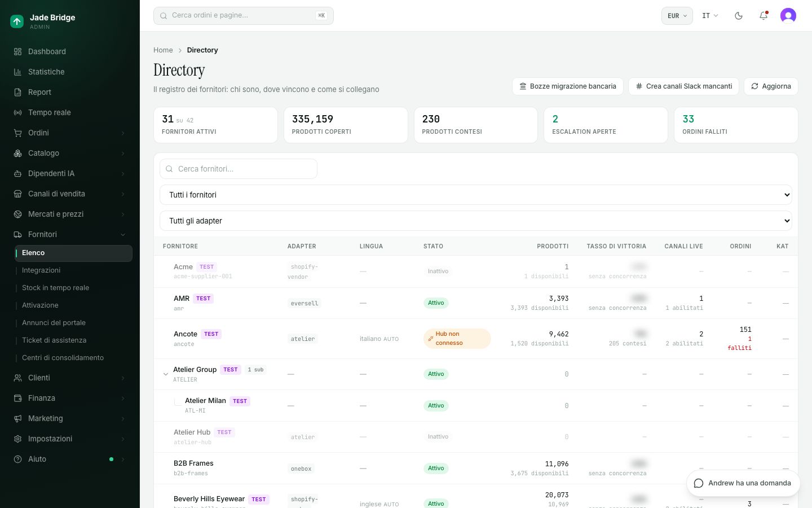Expand Marketing sidebar section
The height and width of the screenshot is (508, 812).
(70, 418)
